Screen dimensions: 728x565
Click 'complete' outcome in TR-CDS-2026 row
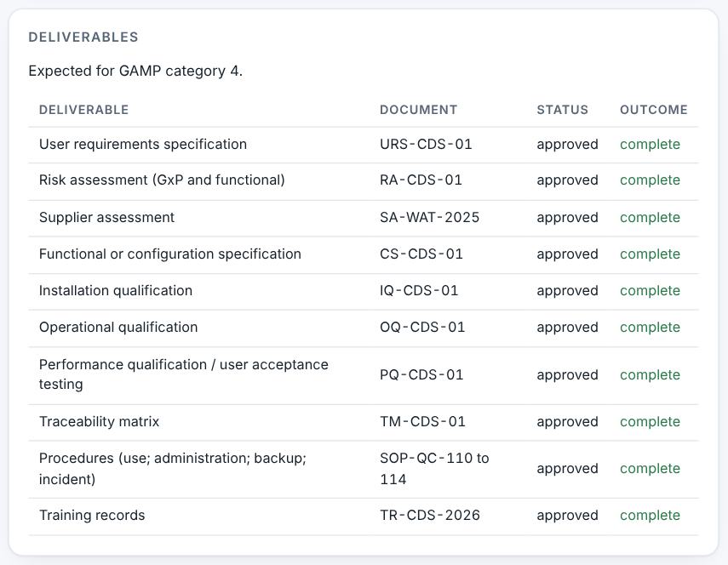click(650, 516)
